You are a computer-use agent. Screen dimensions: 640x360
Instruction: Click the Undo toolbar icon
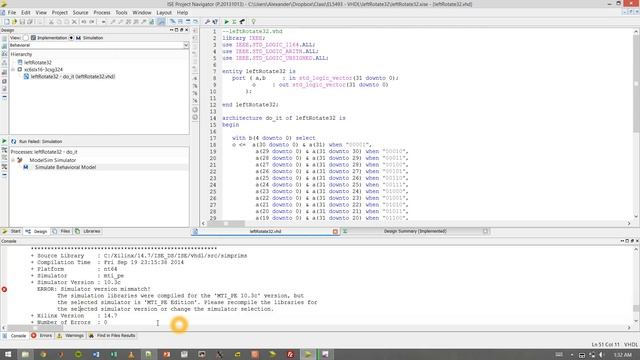click(84, 22)
